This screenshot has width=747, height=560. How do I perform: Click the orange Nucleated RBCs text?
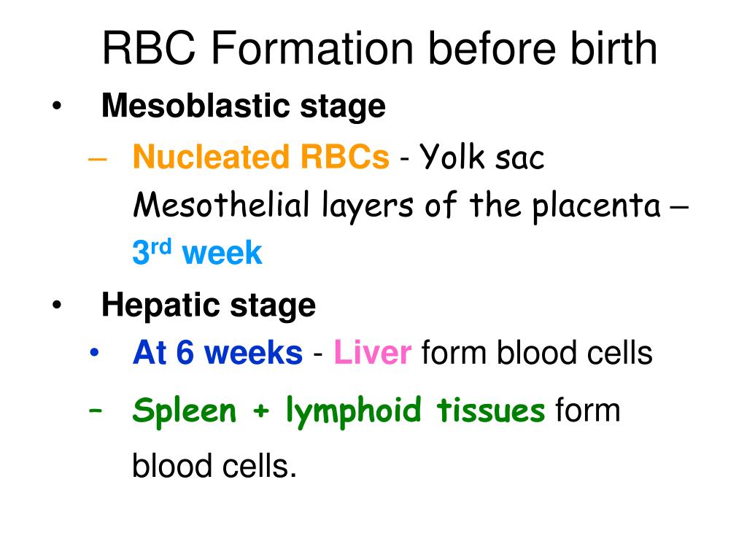point(261,157)
